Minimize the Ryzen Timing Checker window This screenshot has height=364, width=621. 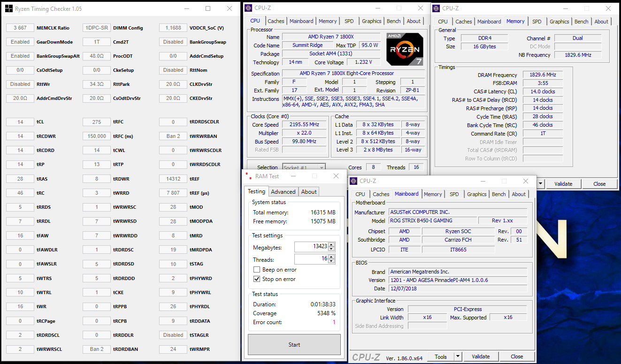(x=186, y=9)
